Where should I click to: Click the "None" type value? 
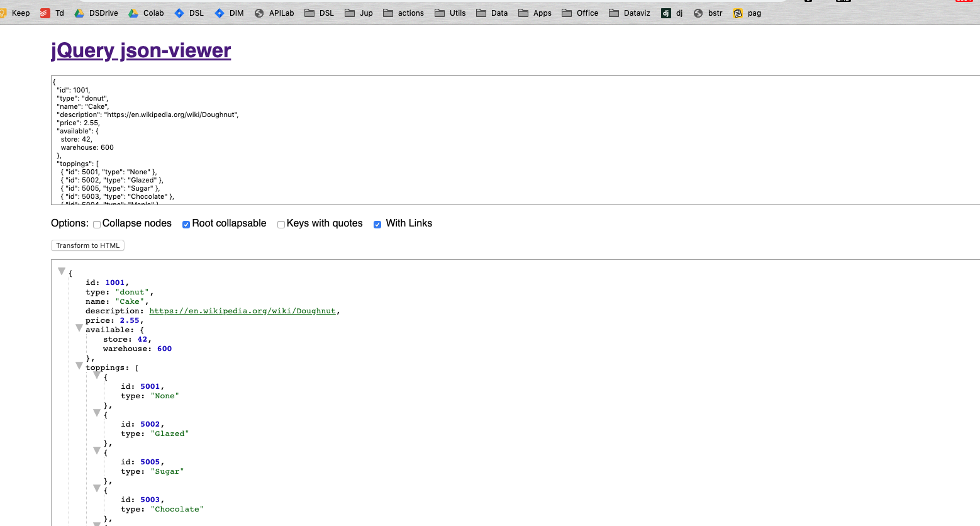pyautogui.click(x=165, y=396)
